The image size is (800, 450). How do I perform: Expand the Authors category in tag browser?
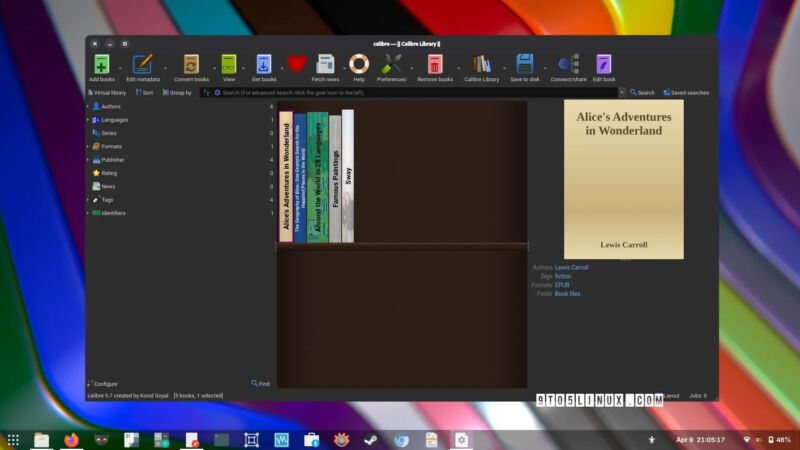(x=87, y=106)
